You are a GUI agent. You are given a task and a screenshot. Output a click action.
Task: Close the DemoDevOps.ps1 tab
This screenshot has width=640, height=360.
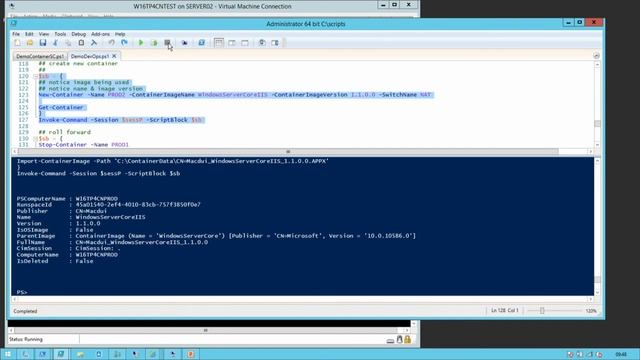pyautogui.click(x=114, y=56)
